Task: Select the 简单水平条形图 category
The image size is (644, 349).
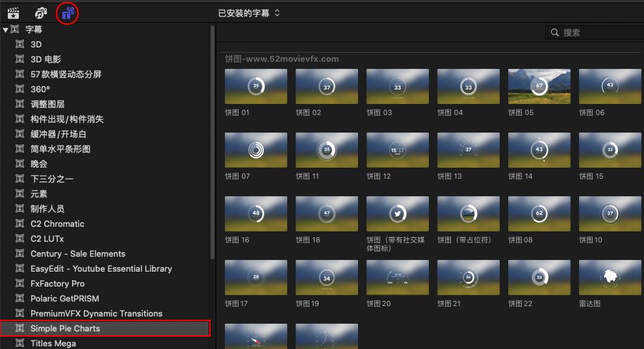Action: tap(105, 149)
